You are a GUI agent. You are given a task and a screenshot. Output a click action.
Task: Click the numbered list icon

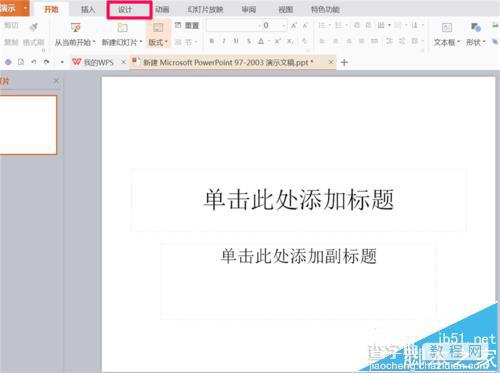coord(339,25)
